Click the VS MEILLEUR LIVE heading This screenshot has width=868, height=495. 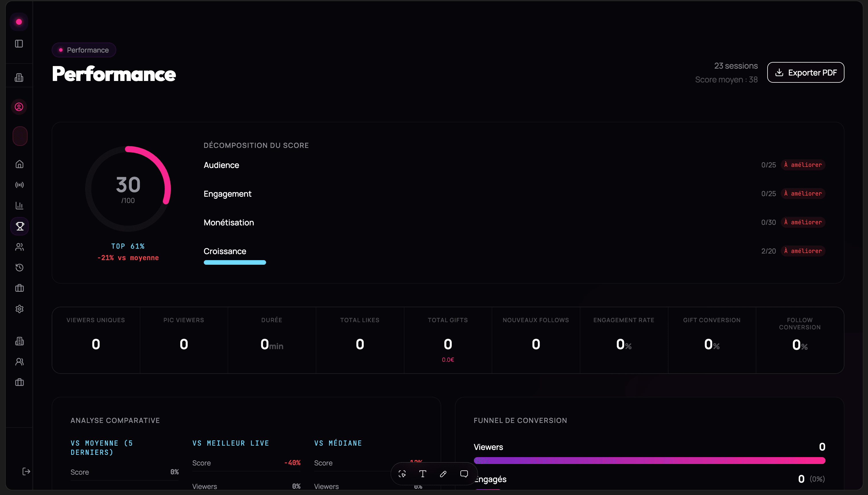click(x=231, y=443)
